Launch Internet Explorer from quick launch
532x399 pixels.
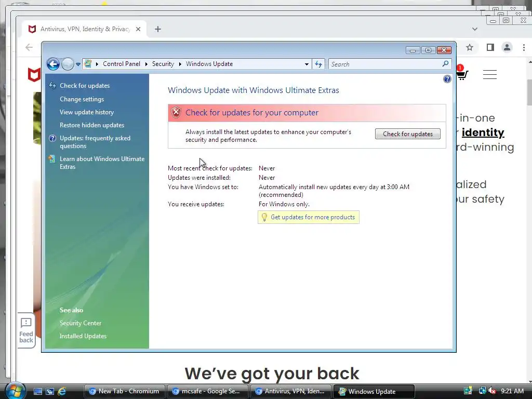click(x=62, y=391)
